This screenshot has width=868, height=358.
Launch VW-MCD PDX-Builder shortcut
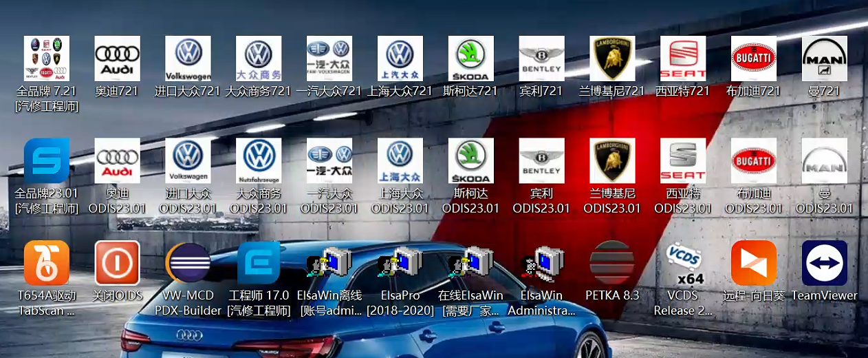click(188, 263)
